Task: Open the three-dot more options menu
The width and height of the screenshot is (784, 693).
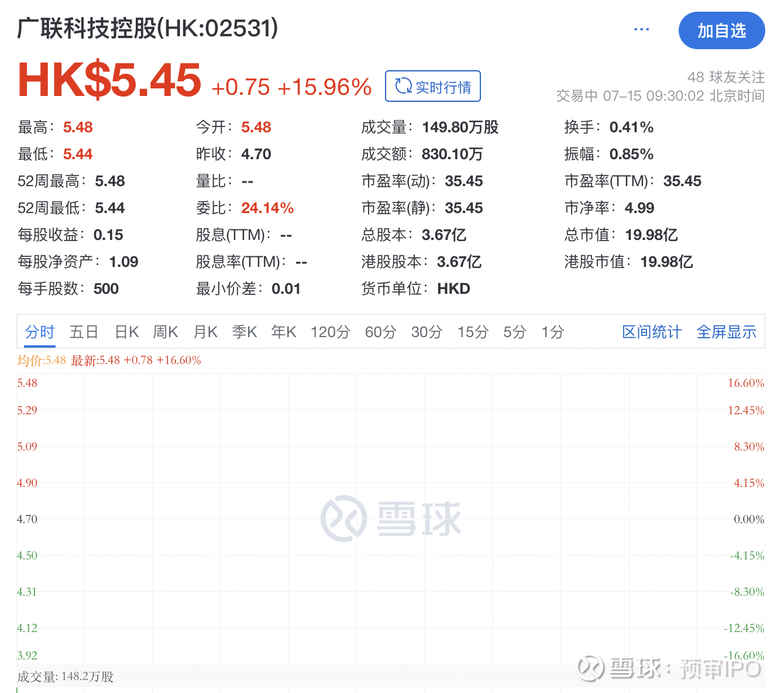Action: [641, 30]
